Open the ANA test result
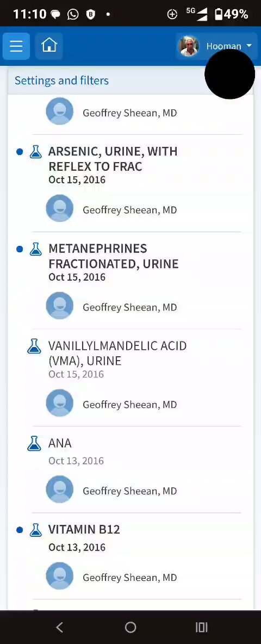The width and height of the screenshot is (261, 644). point(60,443)
